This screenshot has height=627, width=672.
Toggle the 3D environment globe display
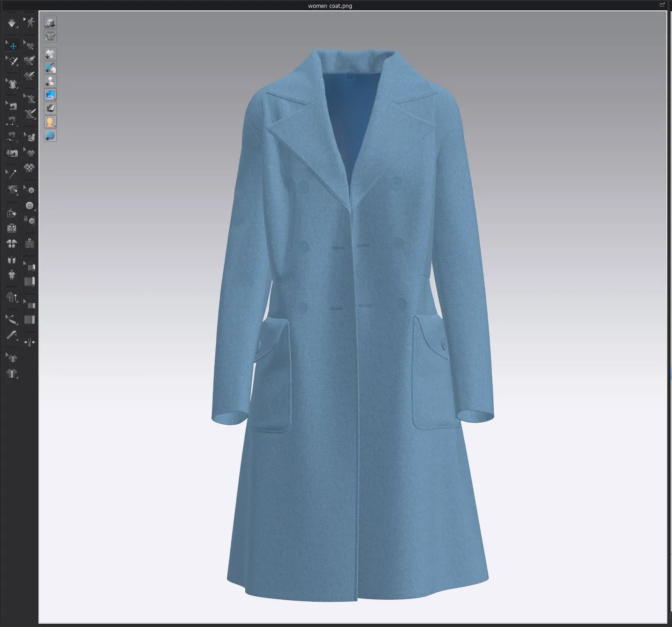(50, 136)
